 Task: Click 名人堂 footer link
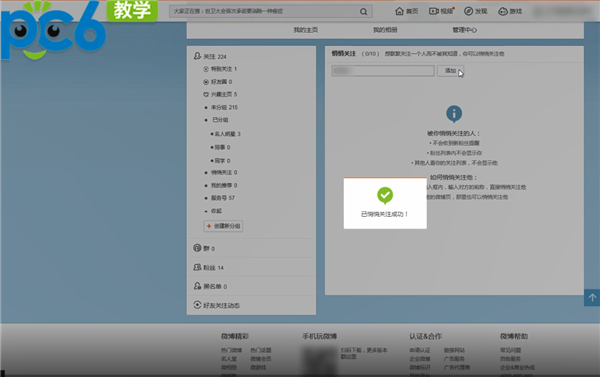pyautogui.click(x=229, y=359)
